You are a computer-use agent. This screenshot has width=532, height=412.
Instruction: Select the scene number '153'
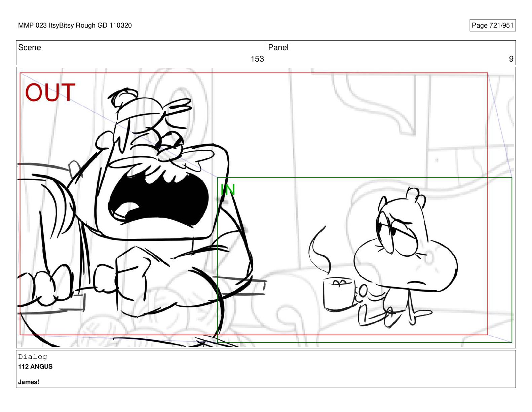tap(257, 59)
